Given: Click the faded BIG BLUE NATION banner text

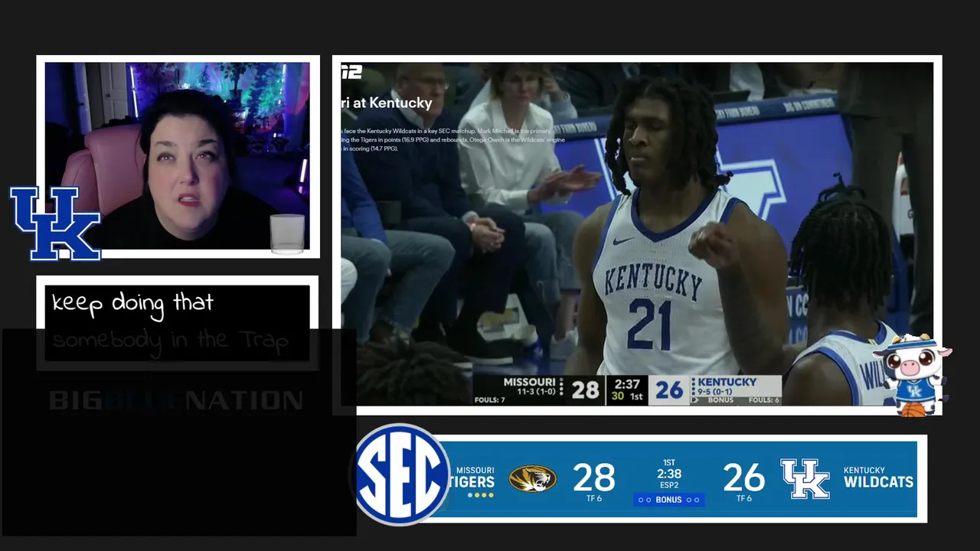Looking at the screenshot, I should click(176, 400).
